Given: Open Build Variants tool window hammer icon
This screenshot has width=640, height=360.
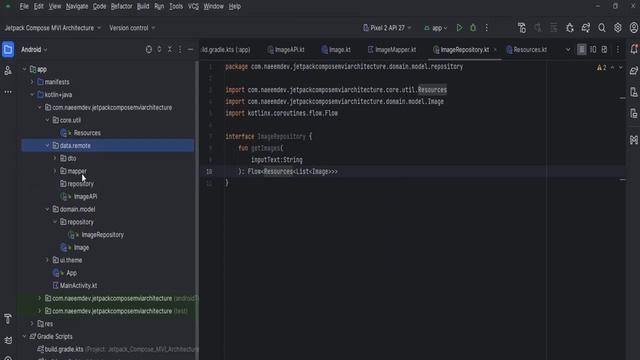Looking at the screenshot, I should coord(8,318).
